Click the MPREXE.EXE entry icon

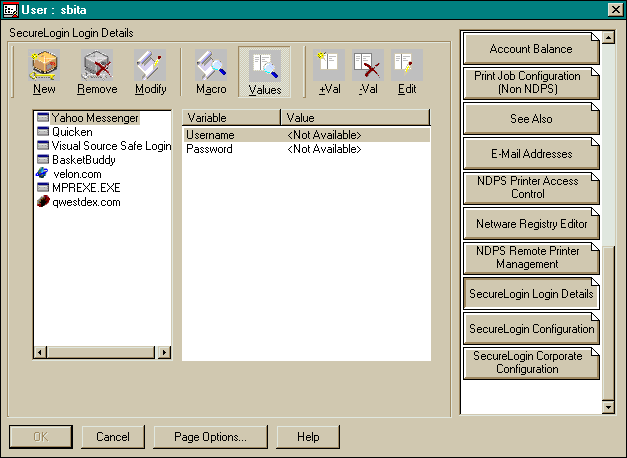(42, 188)
